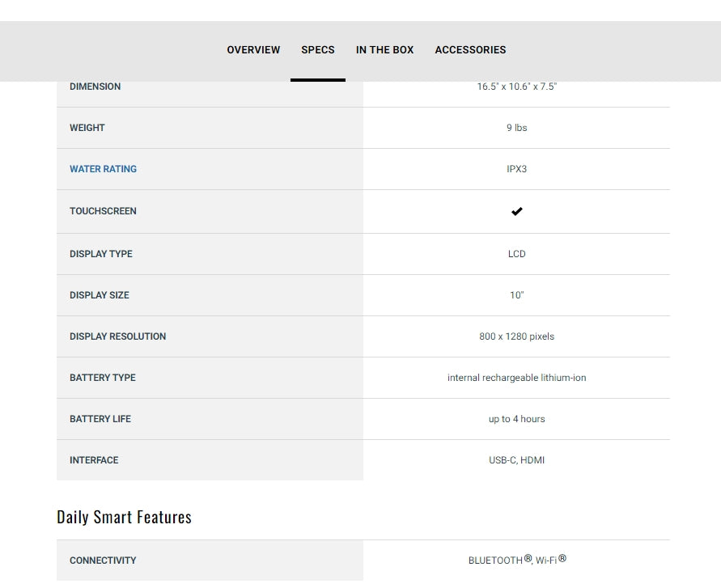This screenshot has width=721, height=588.
Task: Select the Battery Type label
Action: [102, 378]
